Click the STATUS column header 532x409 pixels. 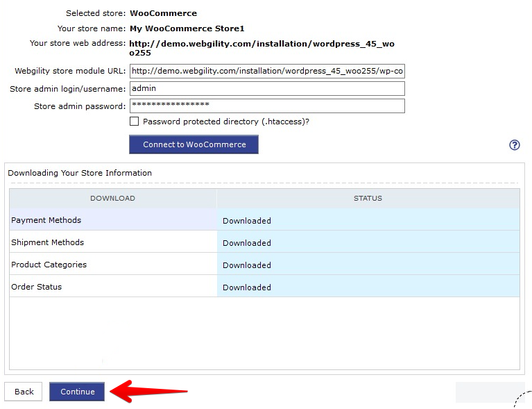[368, 199]
